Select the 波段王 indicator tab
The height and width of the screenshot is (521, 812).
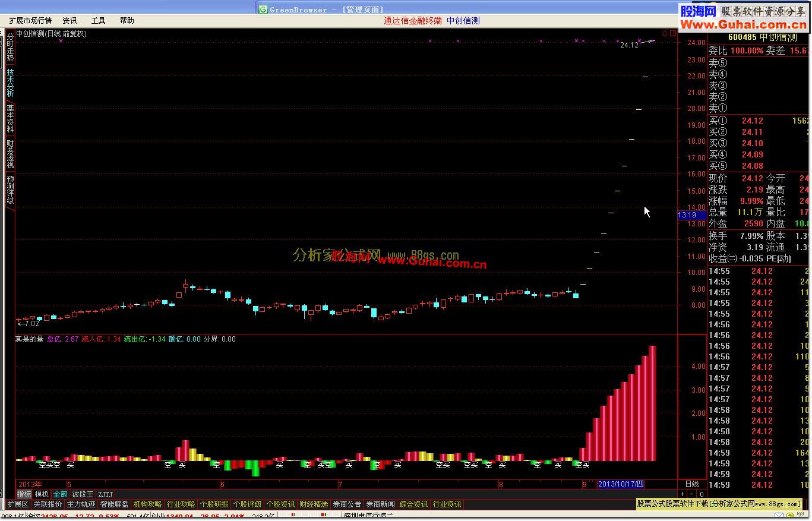pos(83,494)
